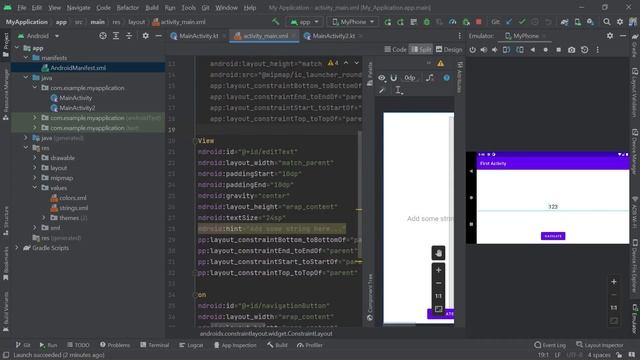Click Clear Constraints icon in design toolbar
This screenshot has width=640, height=360.
(430, 78)
